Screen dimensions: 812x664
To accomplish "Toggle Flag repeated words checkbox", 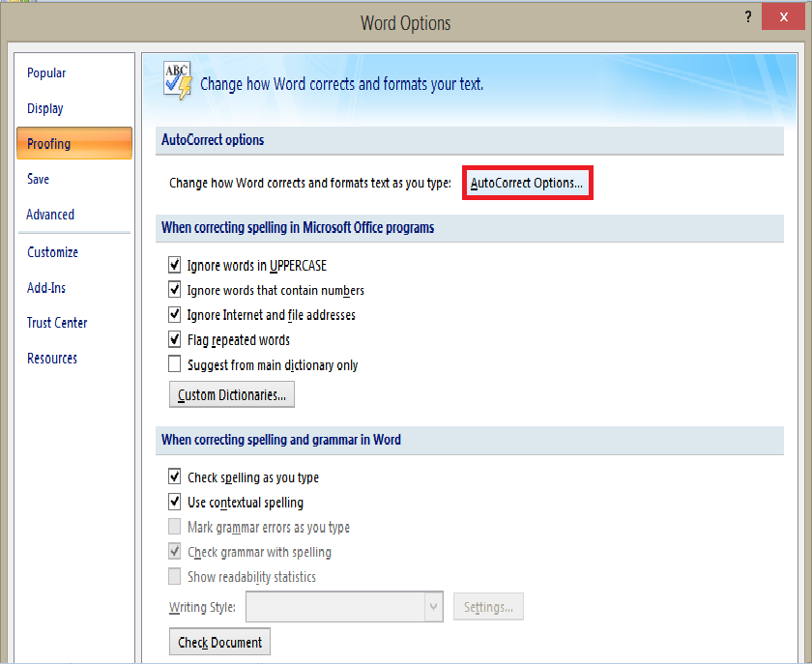I will 175,340.
